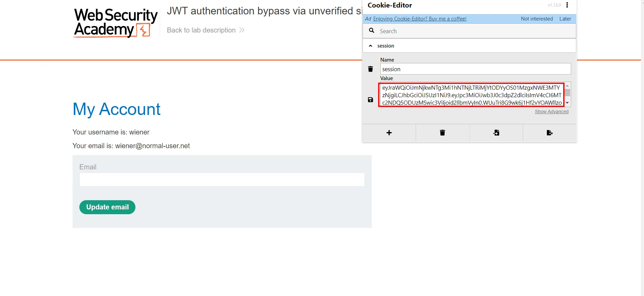The height and width of the screenshot is (296, 644).
Task: Save the cookie with the floppy disk icon
Action: pyautogui.click(x=370, y=100)
